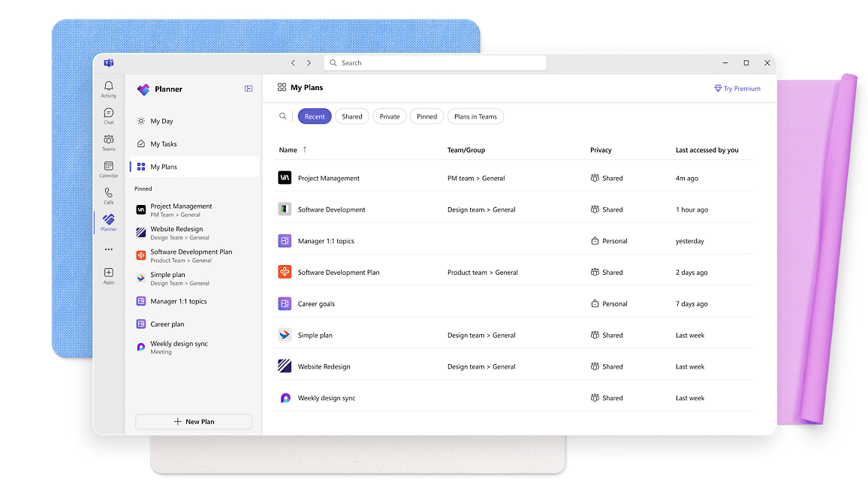Click the Last accessed by you column header
Screen dimensions: 868x488
pos(707,150)
